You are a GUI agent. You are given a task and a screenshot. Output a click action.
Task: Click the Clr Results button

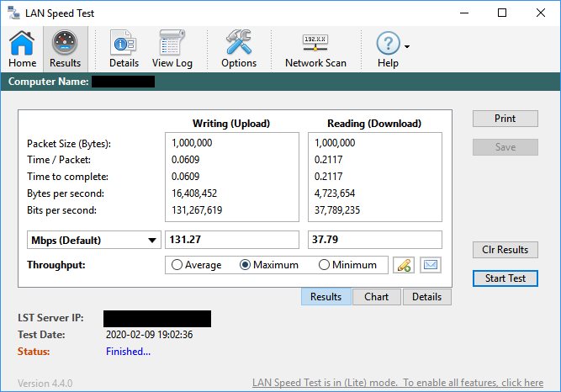click(x=505, y=250)
